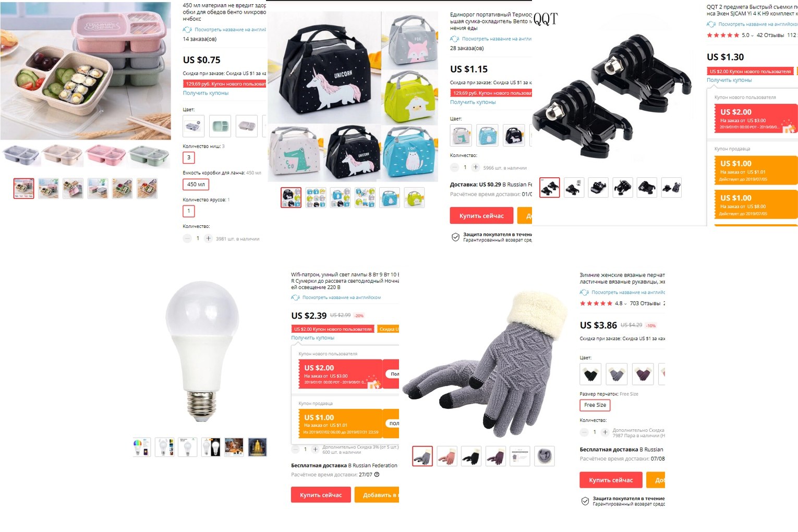Click Получить купоны link under the lunch box
This screenshot has width=798, height=532.
point(205,93)
